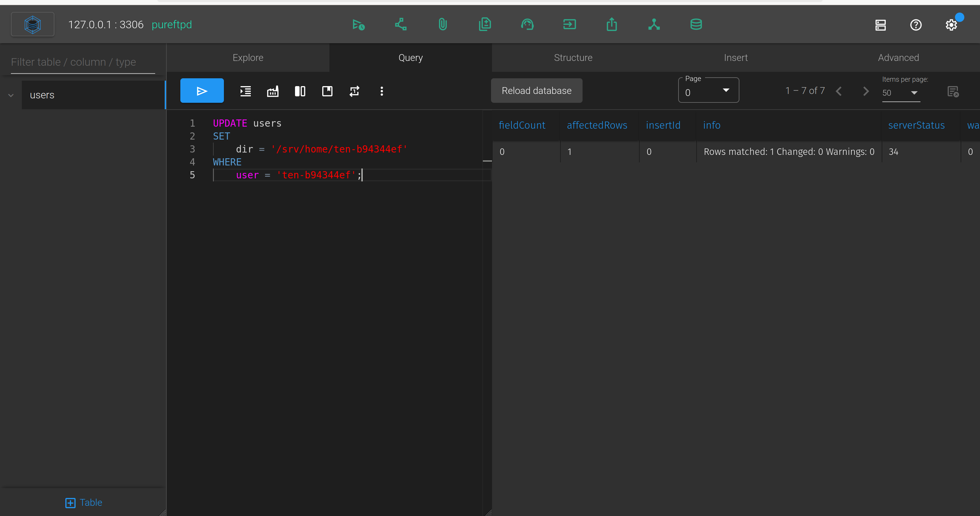Sort by the affectedRows column header
The width and height of the screenshot is (980, 516).
point(597,125)
